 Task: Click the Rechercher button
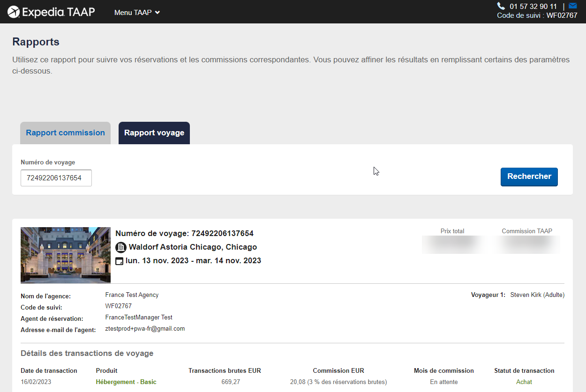coord(529,177)
